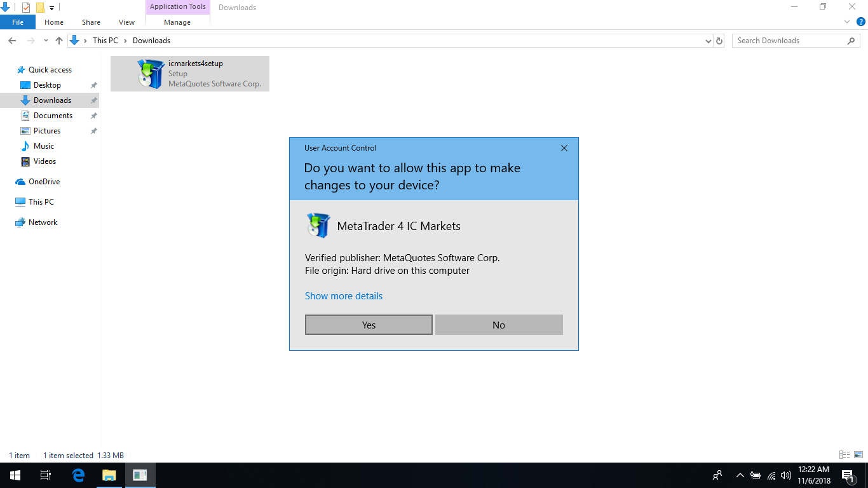
Task: Switch to the Home ribbon tab
Action: (x=54, y=22)
